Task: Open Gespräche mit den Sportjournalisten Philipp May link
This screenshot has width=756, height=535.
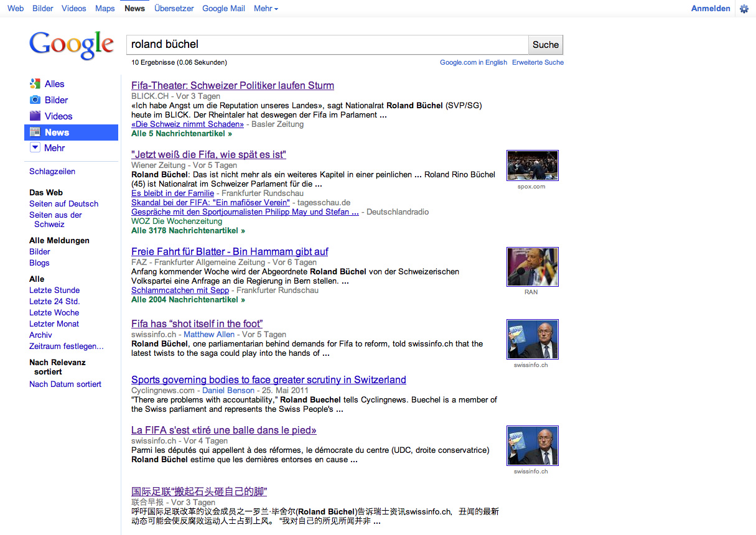Action: pos(245,212)
